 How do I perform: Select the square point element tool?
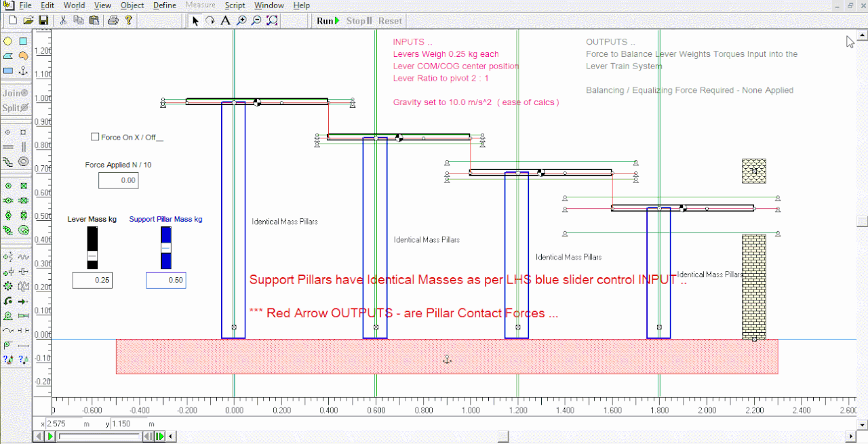pyautogui.click(x=24, y=132)
